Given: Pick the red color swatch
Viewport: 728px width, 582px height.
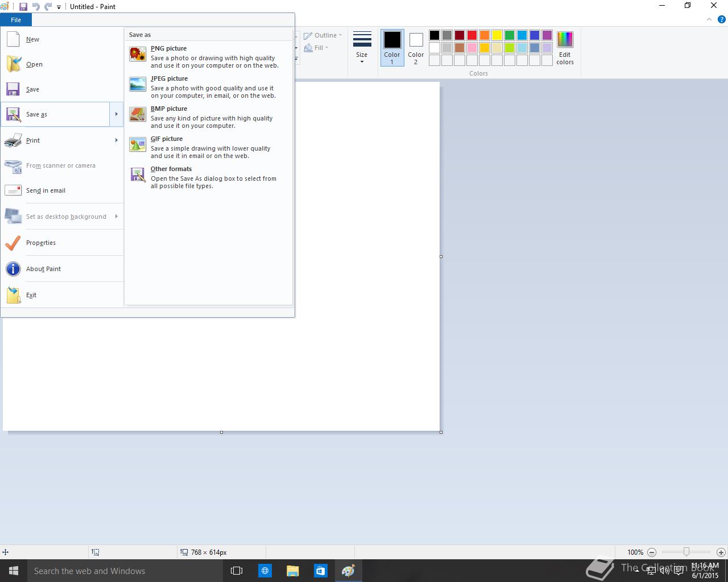Looking at the screenshot, I should 472,35.
